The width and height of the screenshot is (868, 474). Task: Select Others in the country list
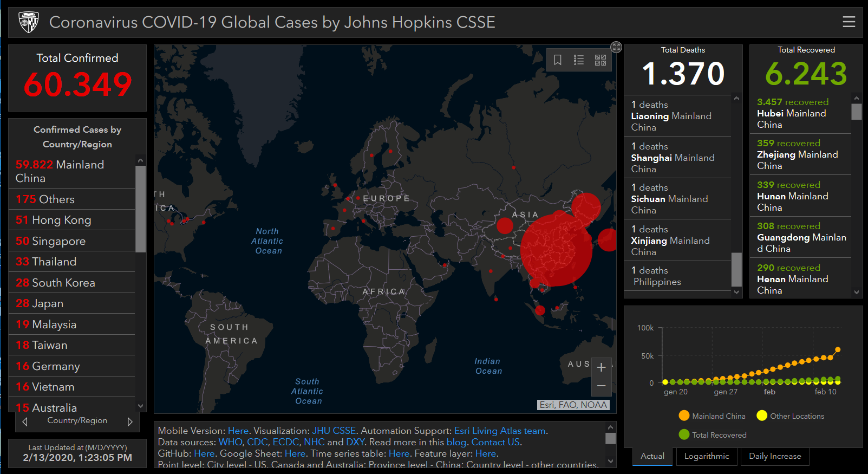click(72, 199)
